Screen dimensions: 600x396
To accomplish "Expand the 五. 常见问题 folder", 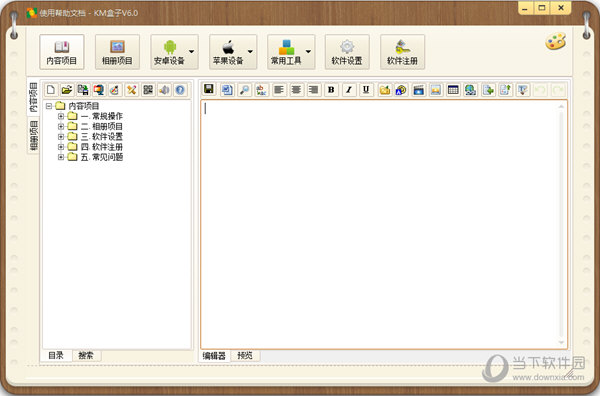I will pyautogui.click(x=61, y=157).
